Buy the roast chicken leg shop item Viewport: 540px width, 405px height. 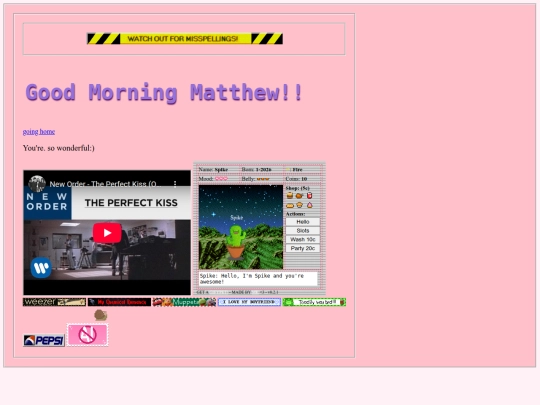[299, 196]
